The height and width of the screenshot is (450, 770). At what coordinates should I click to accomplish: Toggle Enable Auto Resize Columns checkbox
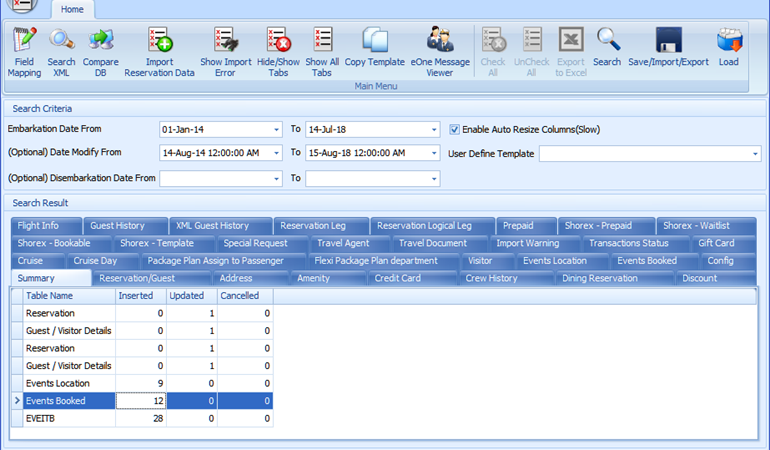pyautogui.click(x=454, y=130)
